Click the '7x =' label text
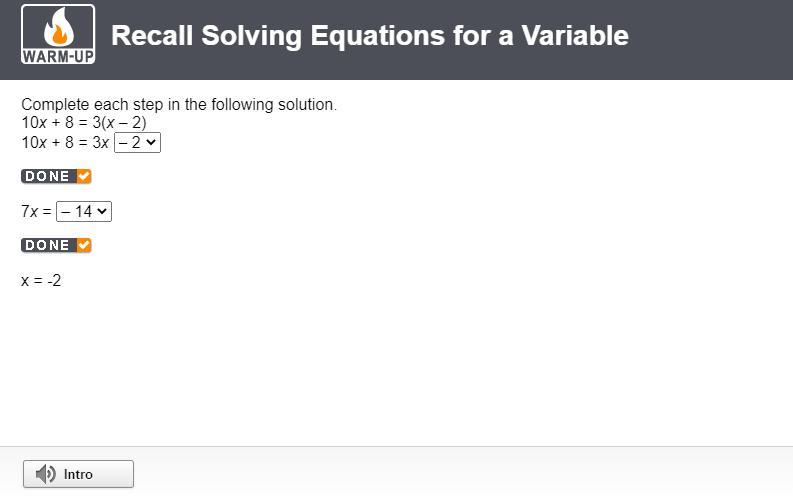 point(36,211)
